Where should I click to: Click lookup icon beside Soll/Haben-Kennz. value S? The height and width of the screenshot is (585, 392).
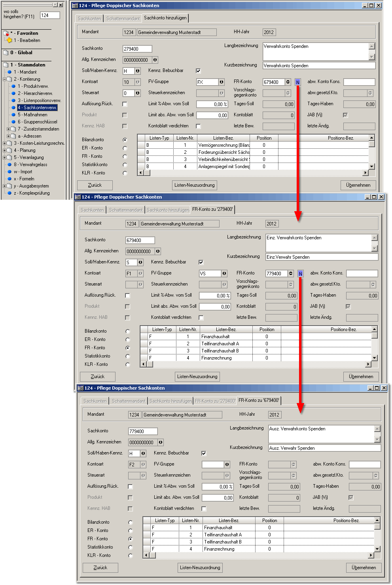click(140, 263)
